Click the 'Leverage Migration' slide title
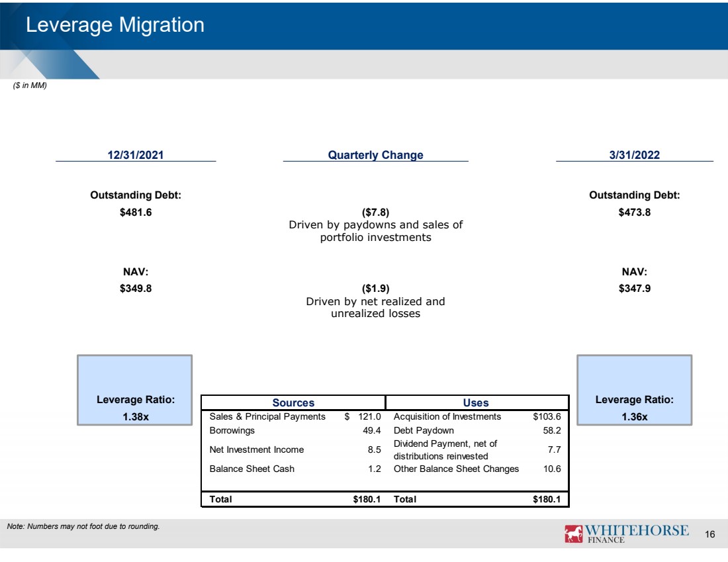The height and width of the screenshot is (562, 728). [115, 25]
